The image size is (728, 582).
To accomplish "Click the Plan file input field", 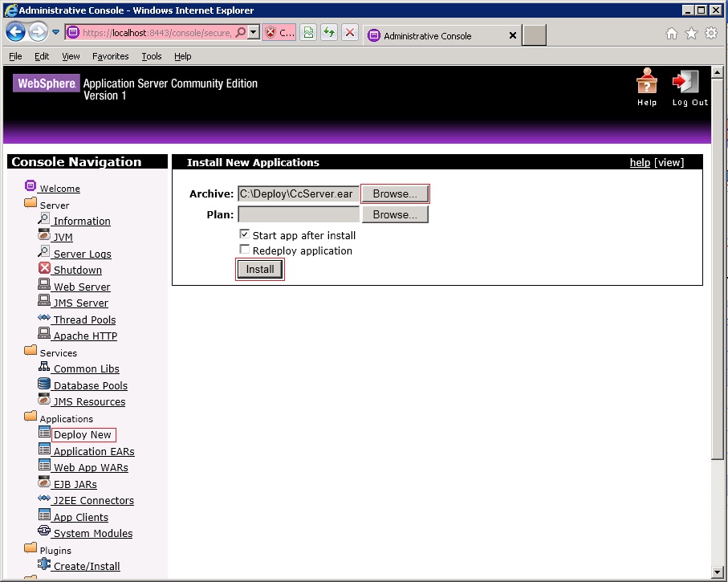I will click(x=299, y=214).
